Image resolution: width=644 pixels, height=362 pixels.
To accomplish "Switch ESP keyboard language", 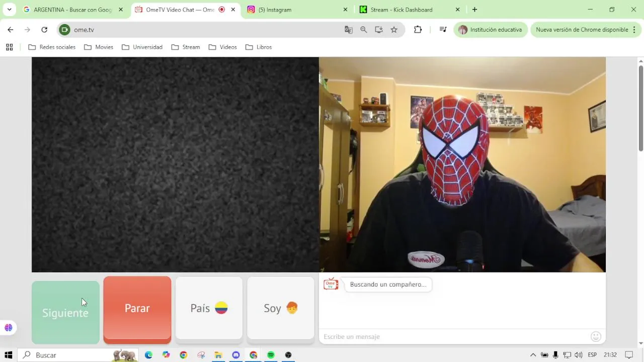I will click(592, 355).
